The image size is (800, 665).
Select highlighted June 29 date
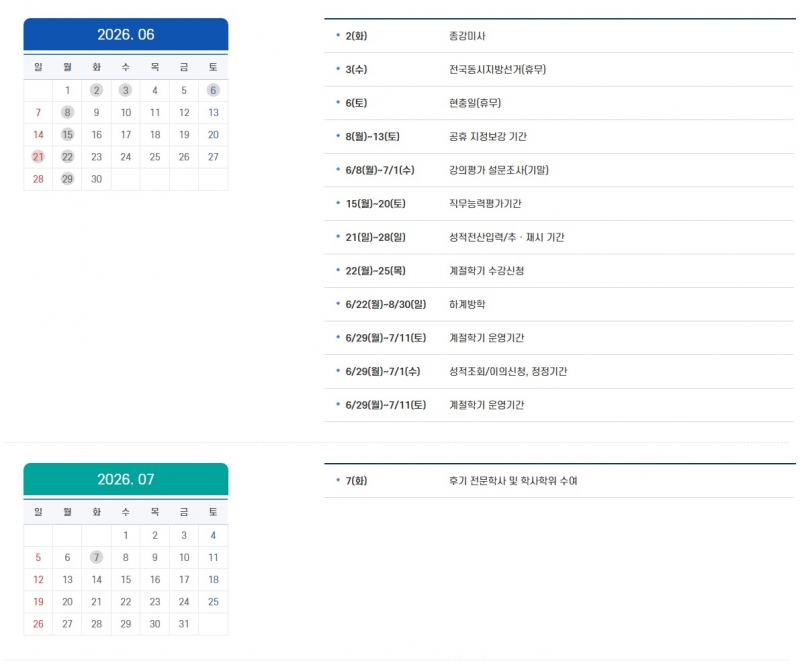pos(67,179)
